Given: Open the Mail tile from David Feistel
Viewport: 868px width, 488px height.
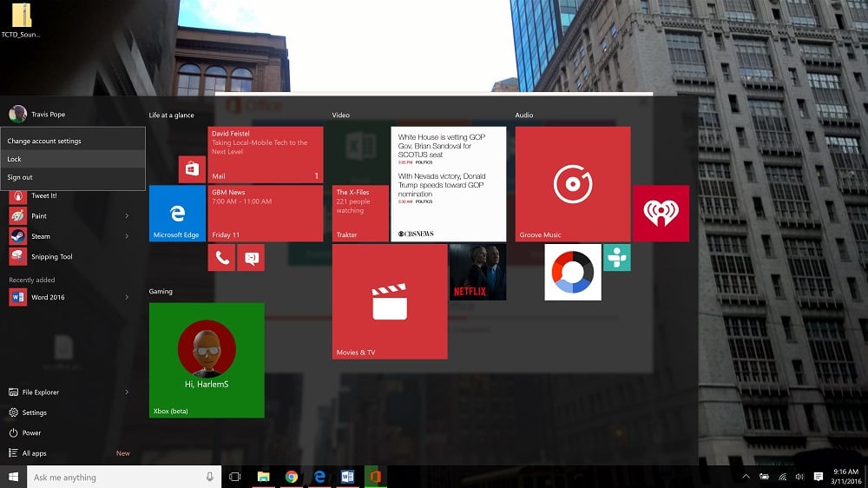Looking at the screenshot, I should (x=266, y=155).
